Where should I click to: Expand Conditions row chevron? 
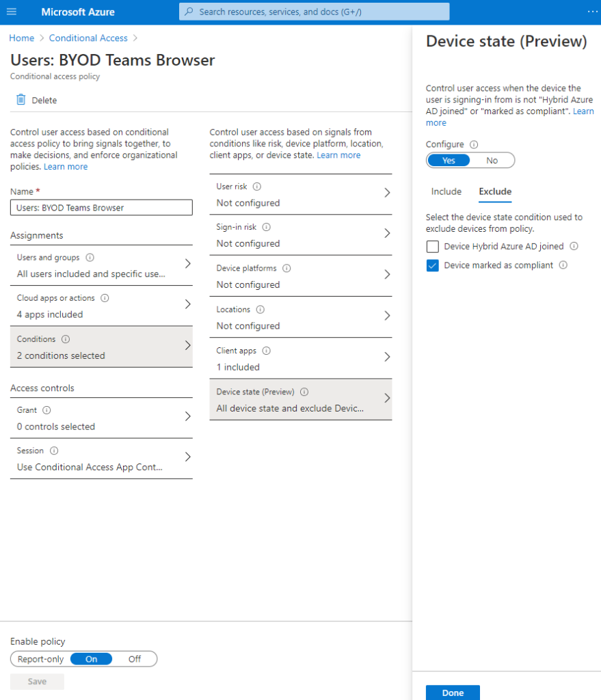tap(188, 345)
